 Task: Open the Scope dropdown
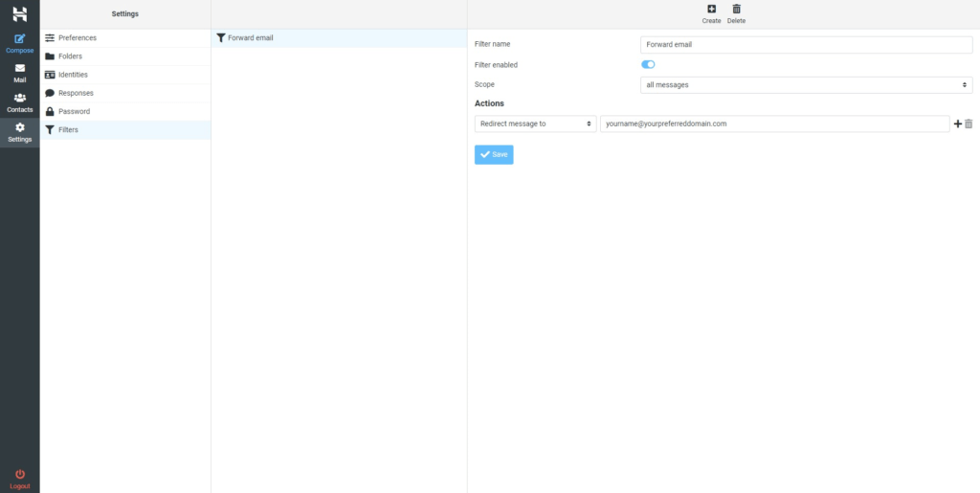(806, 85)
